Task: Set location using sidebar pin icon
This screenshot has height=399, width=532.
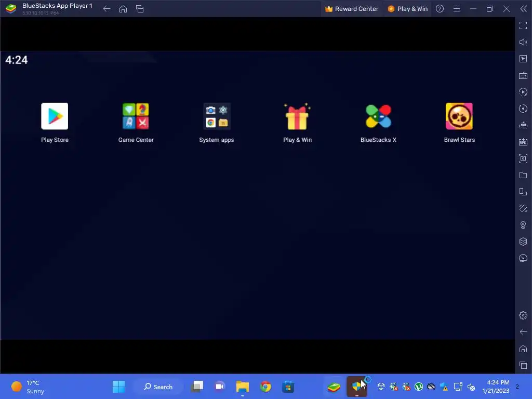Action: [x=523, y=225]
